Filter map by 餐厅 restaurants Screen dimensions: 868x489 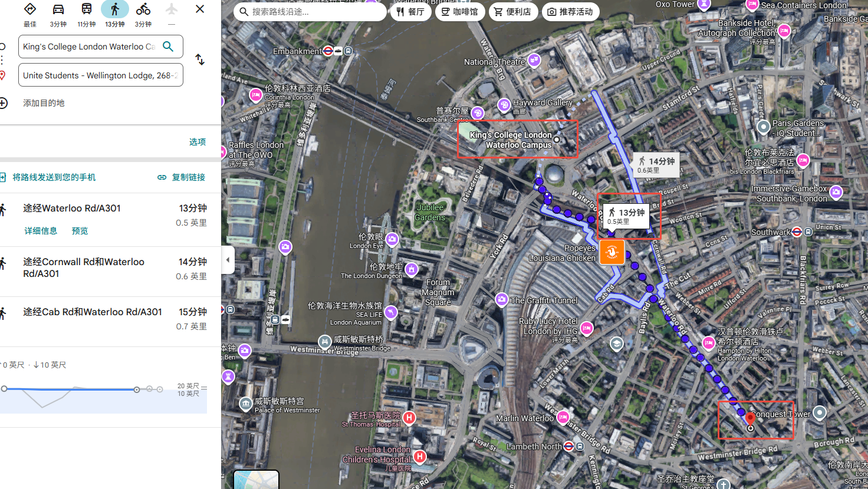point(410,12)
